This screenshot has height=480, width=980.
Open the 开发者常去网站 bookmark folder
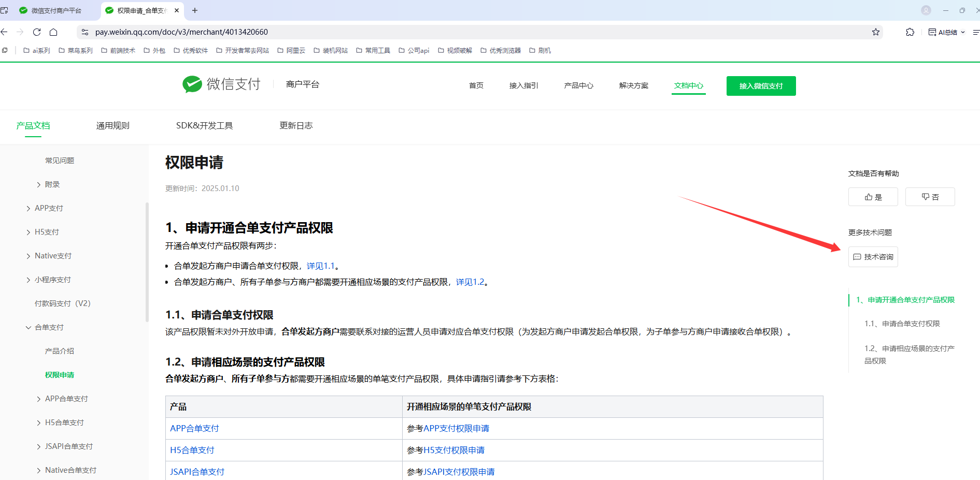(243, 50)
